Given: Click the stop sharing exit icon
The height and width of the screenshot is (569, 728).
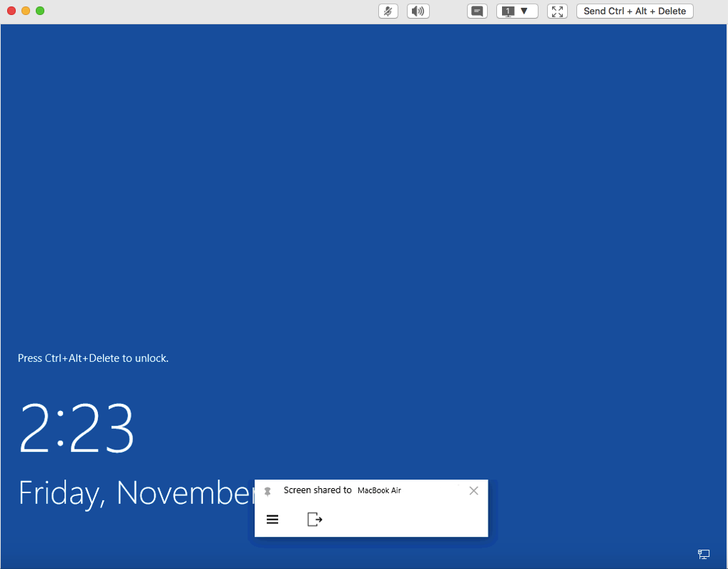Looking at the screenshot, I should pyautogui.click(x=315, y=520).
